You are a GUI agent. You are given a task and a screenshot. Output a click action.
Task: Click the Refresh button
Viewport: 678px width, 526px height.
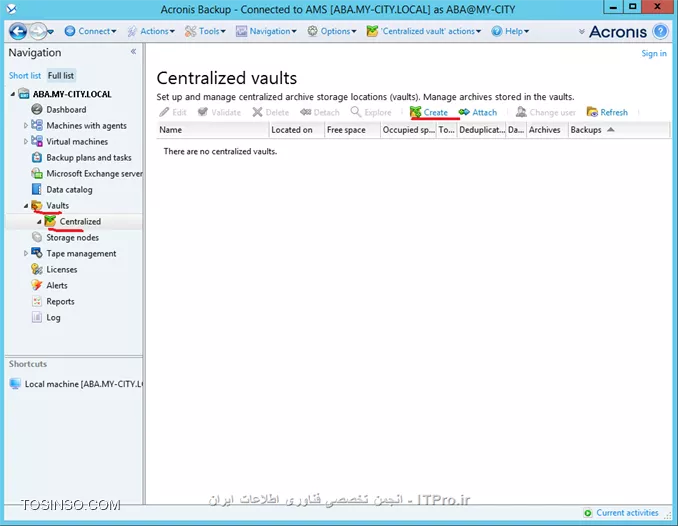coord(607,112)
